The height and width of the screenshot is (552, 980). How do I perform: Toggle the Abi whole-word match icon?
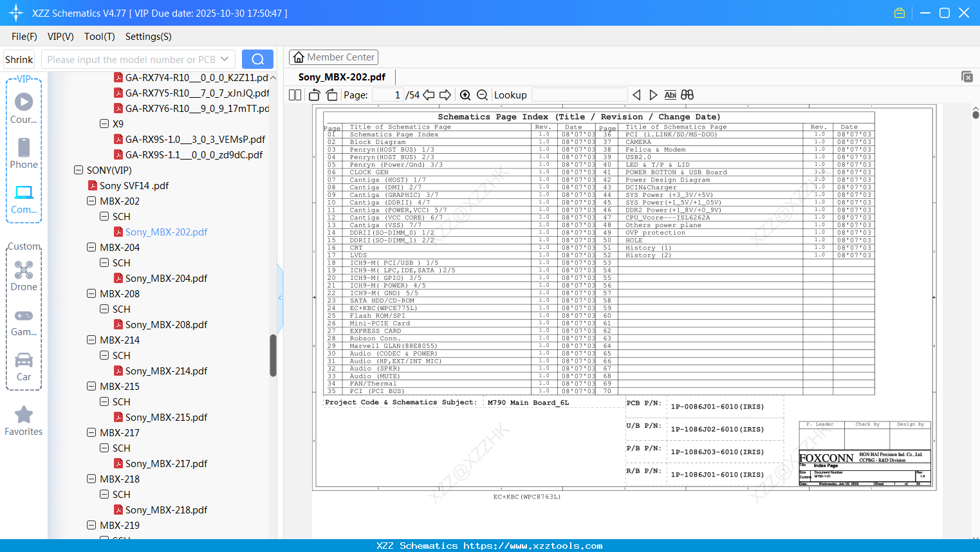(670, 95)
